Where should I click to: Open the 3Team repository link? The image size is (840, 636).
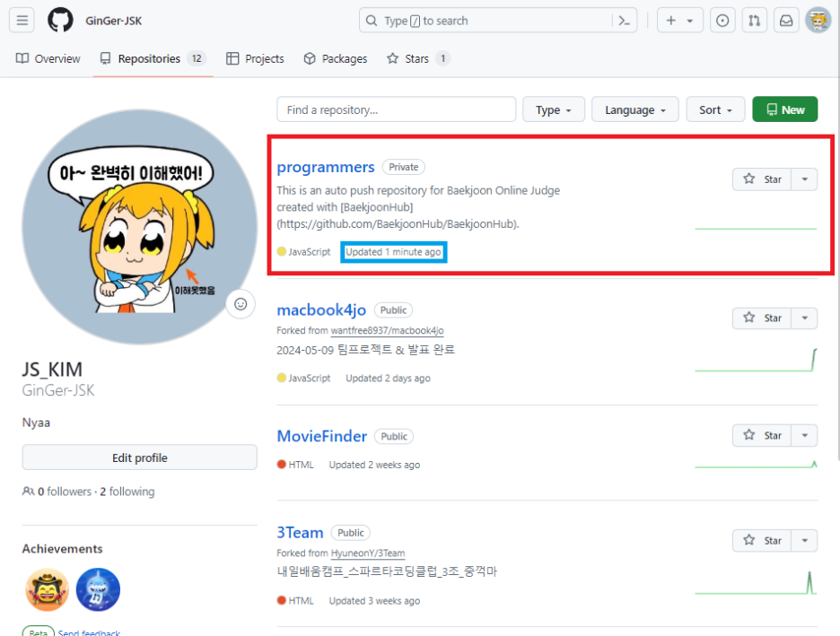click(300, 533)
